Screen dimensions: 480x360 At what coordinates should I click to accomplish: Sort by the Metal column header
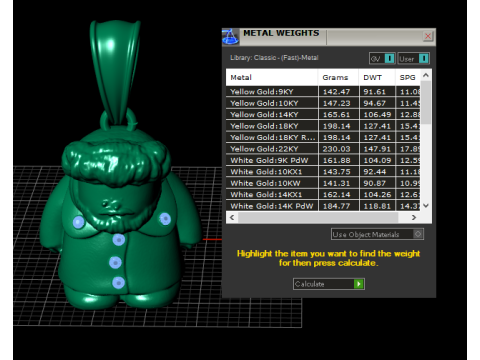tap(272, 77)
